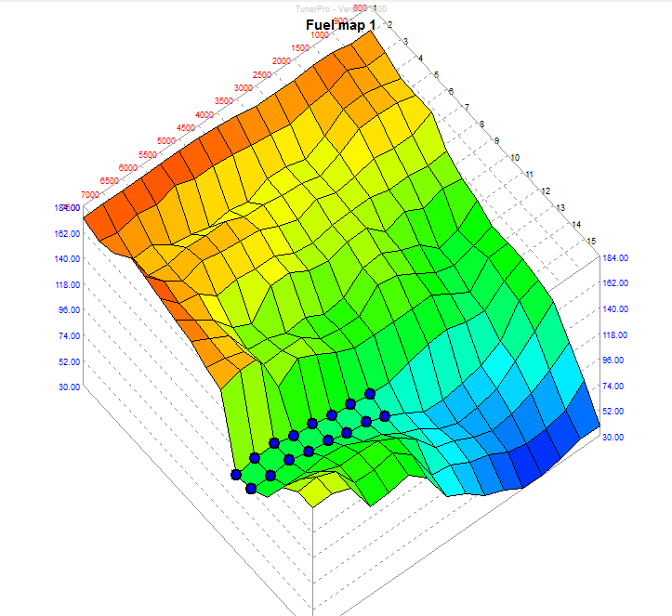Select the black load axis label 10

tap(515, 158)
